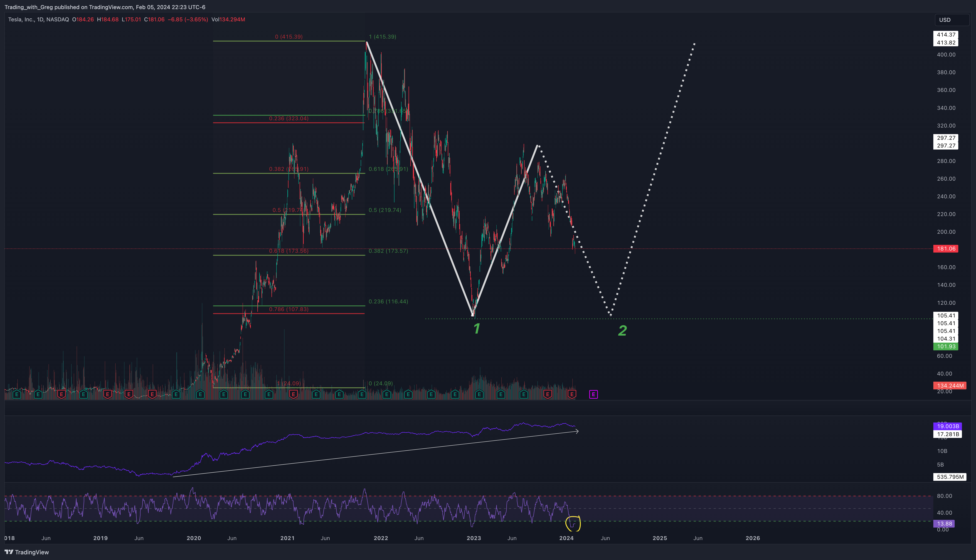Click the 320.00 price axis label
Viewport: 976px width, 560px height.
[x=946, y=125]
